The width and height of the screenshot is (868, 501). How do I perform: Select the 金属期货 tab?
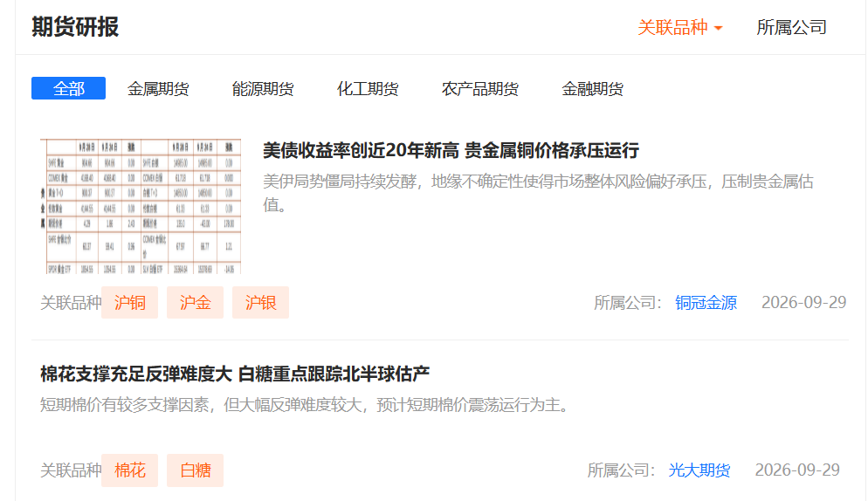click(158, 88)
